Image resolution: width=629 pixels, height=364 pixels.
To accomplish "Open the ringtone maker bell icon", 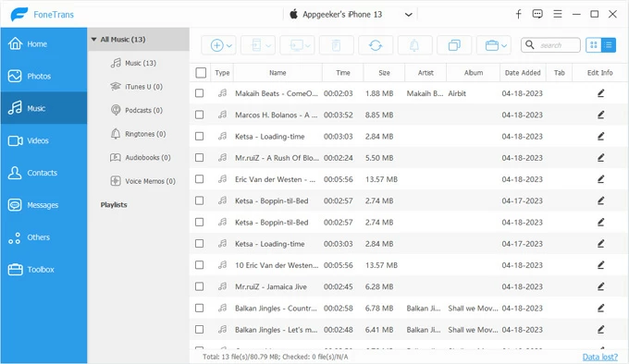I will (414, 45).
